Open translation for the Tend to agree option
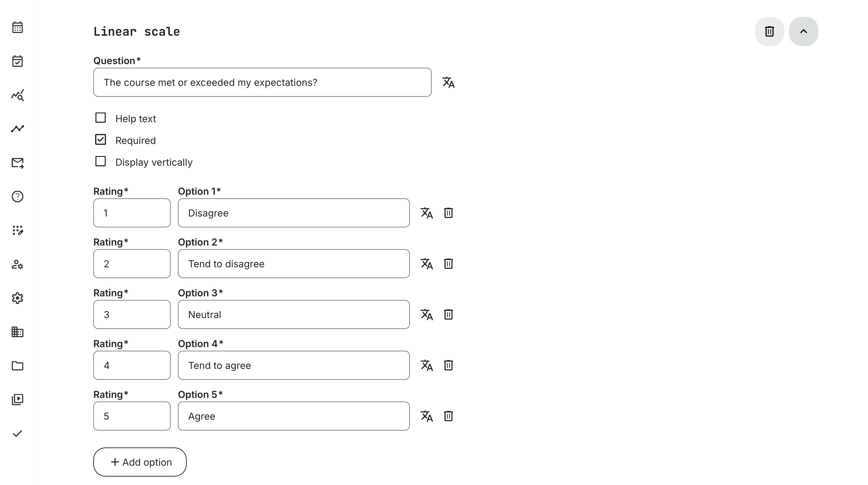Screen dimensions: 868x485 coord(426,365)
